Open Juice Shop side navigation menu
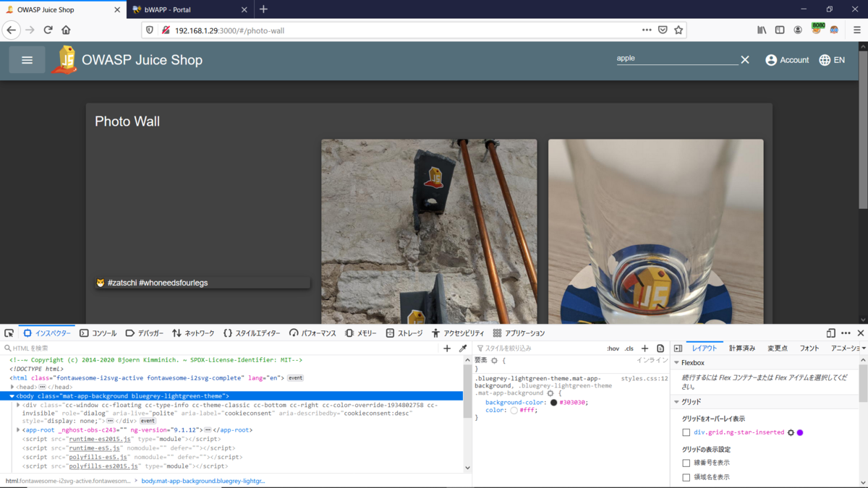The width and height of the screenshot is (868, 488). click(x=27, y=60)
